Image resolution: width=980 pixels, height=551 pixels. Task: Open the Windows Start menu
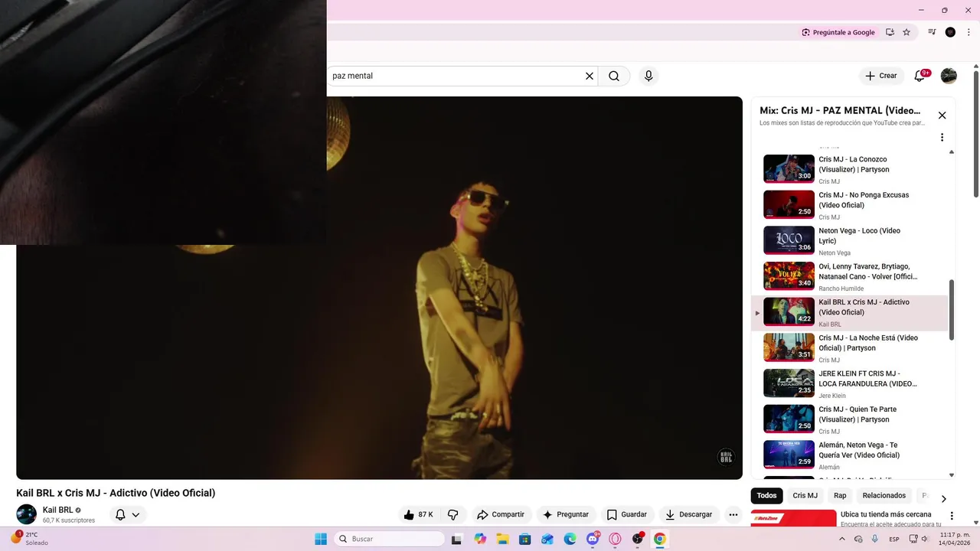pyautogui.click(x=321, y=539)
